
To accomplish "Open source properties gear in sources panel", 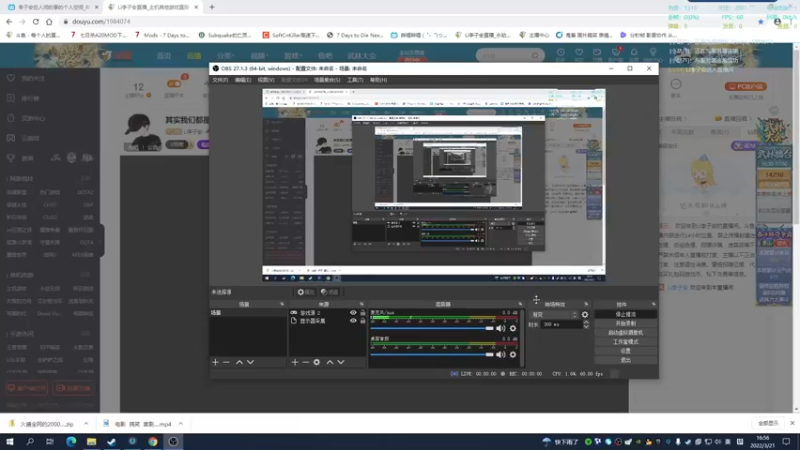I will pos(317,362).
